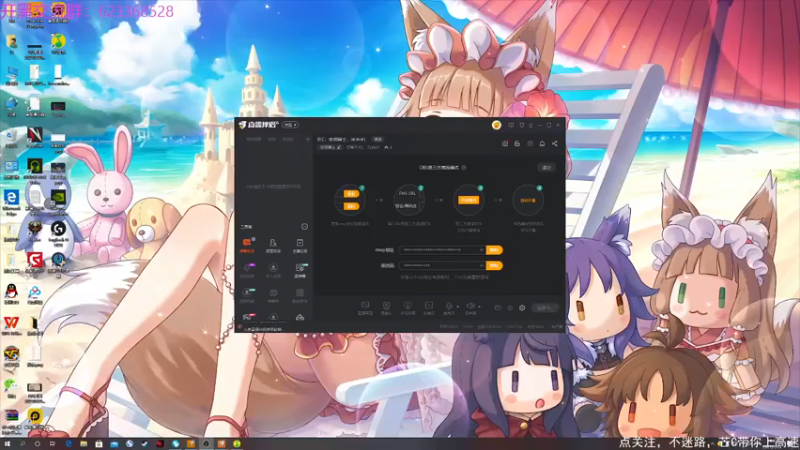Exit third-party streaming mode via grey button
This screenshot has width=800, height=450.
[x=546, y=167]
